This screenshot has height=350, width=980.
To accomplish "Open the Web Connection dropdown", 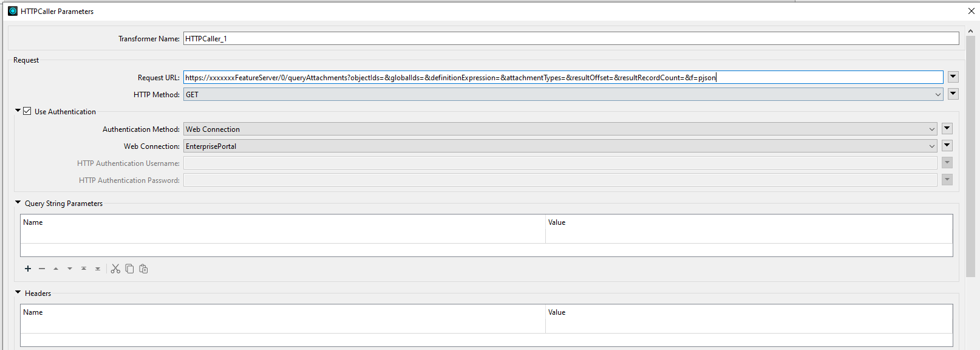I will (932, 146).
